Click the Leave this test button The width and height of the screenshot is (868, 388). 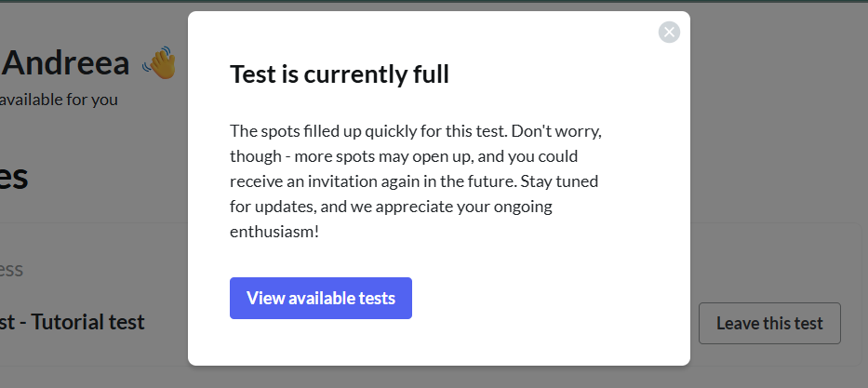[x=769, y=323]
